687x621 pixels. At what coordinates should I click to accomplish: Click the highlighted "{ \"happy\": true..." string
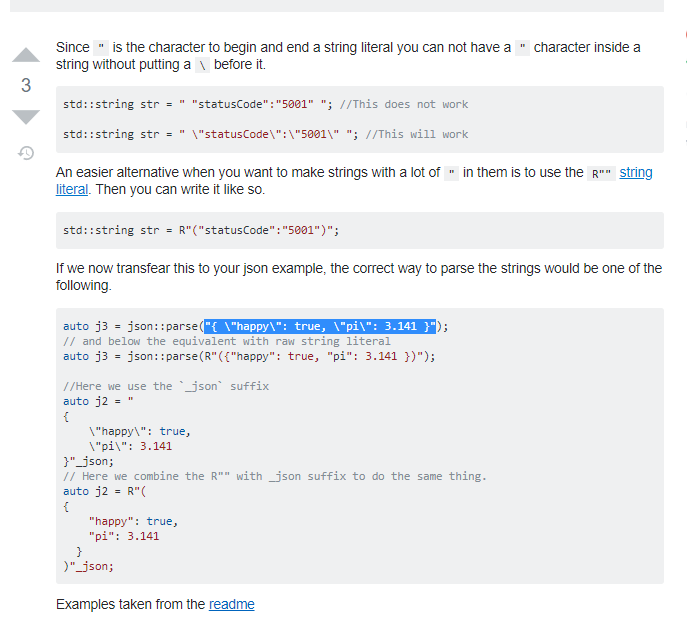[x=320, y=326]
